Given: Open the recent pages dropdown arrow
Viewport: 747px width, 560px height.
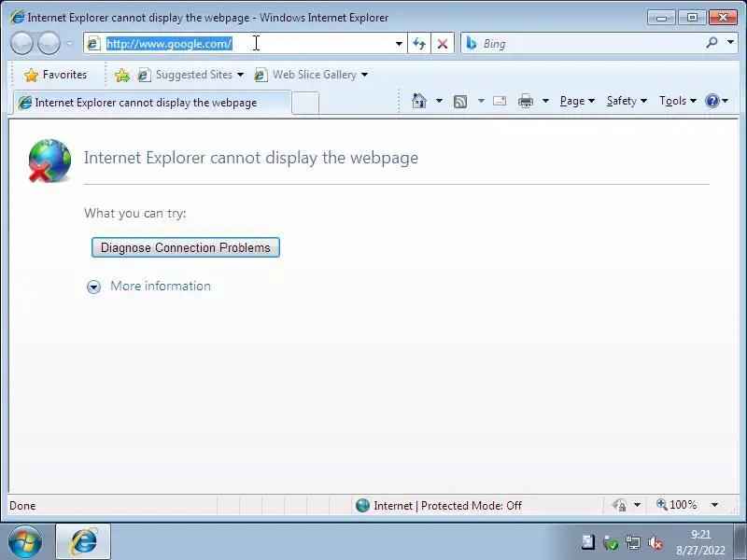Looking at the screenshot, I should (x=69, y=44).
